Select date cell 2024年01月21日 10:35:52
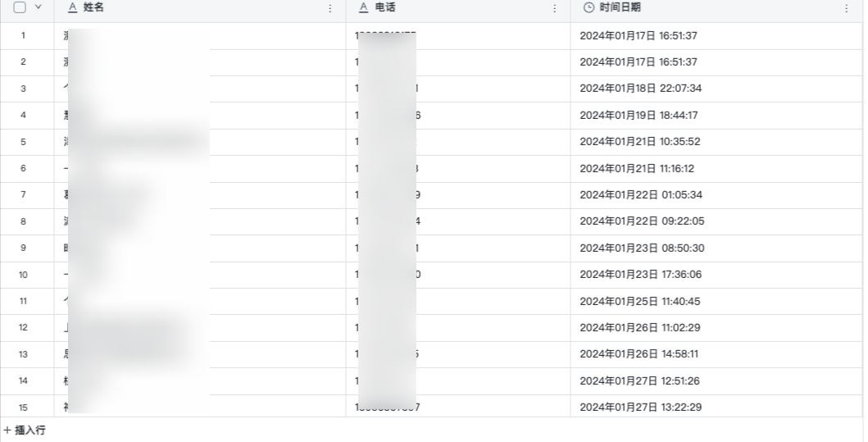Image resolution: width=868 pixels, height=442 pixels. (716, 142)
